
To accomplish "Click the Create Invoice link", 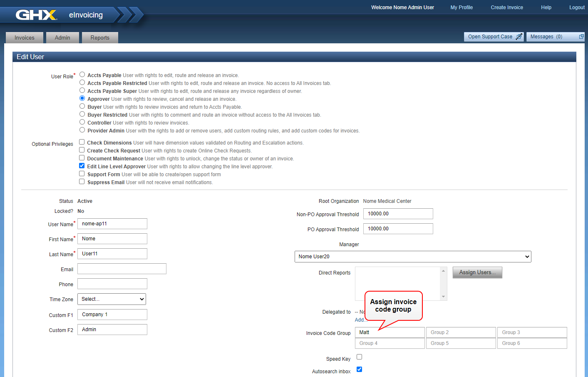I will click(x=507, y=7).
